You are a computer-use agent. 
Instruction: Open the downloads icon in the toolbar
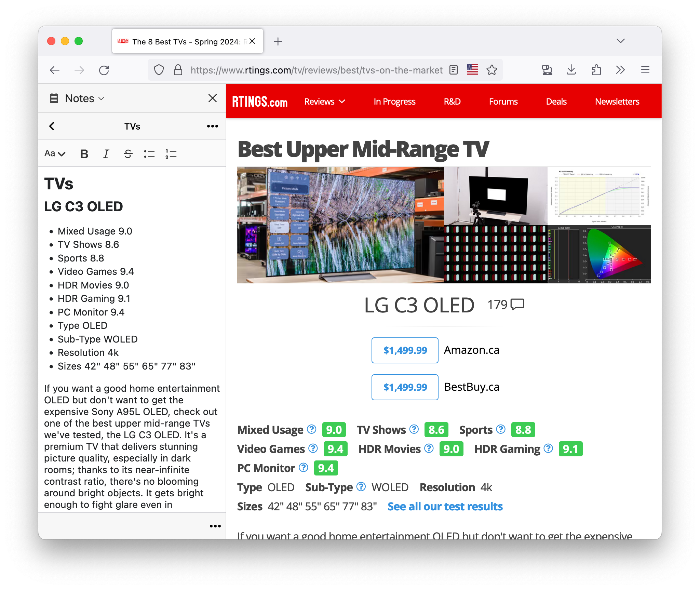[571, 70]
